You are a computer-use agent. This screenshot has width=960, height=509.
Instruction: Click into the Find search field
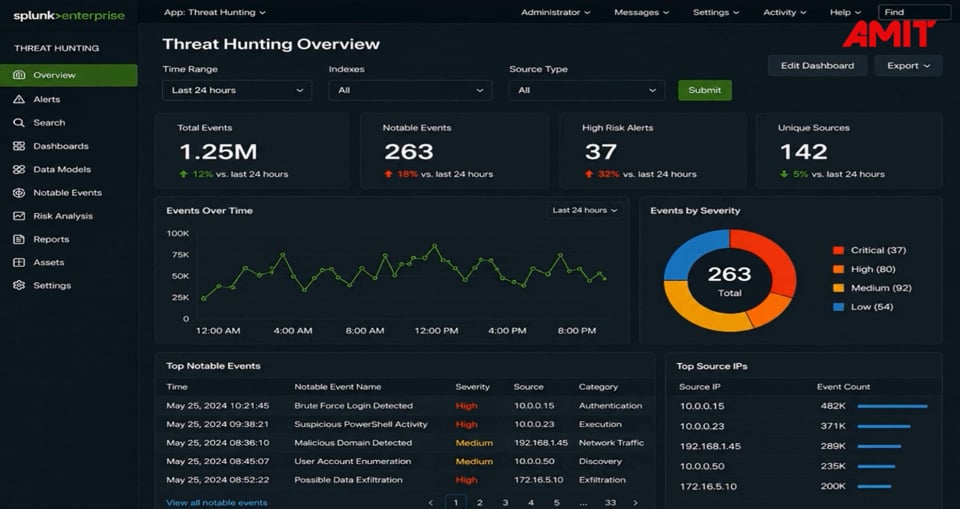pyautogui.click(x=914, y=12)
